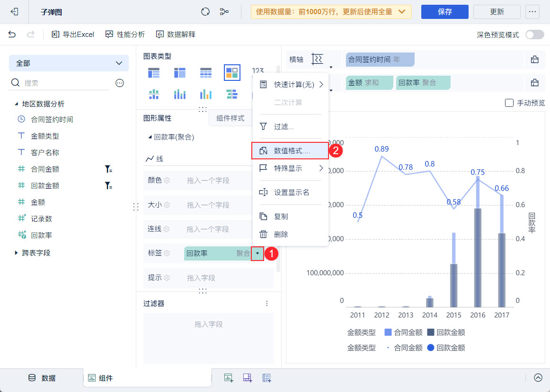Switch to 图形属性 tab
Viewport: 550px width, 392px height.
(x=158, y=118)
